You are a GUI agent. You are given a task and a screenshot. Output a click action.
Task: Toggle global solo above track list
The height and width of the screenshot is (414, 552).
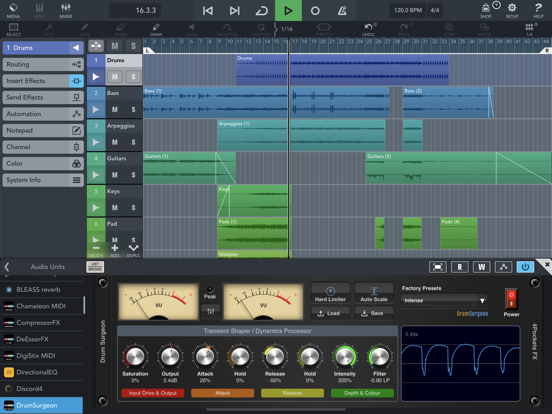pos(133,46)
